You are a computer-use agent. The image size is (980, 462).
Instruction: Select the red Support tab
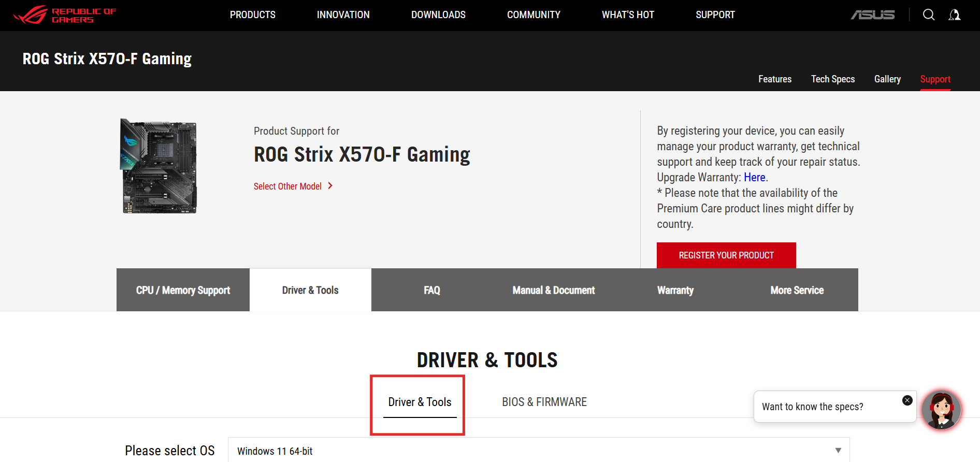coord(935,79)
